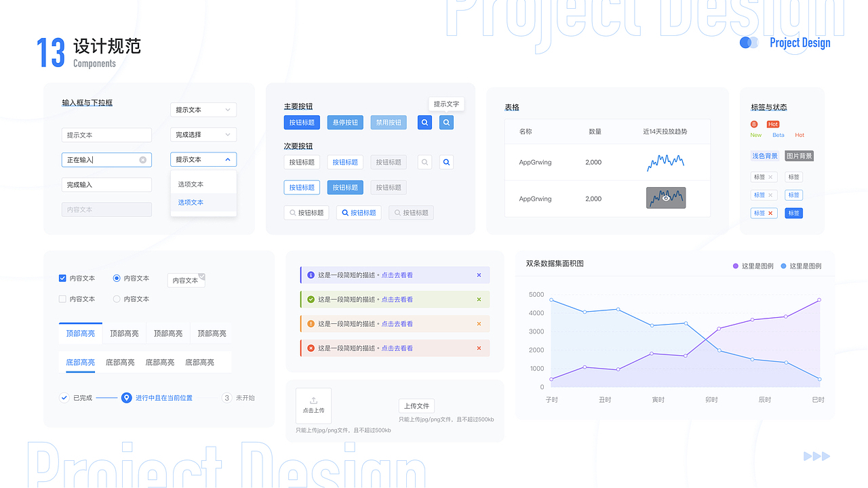This screenshot has width=868, height=488.
Task: Select the unselected 内容文本 radio button
Action: click(x=117, y=299)
